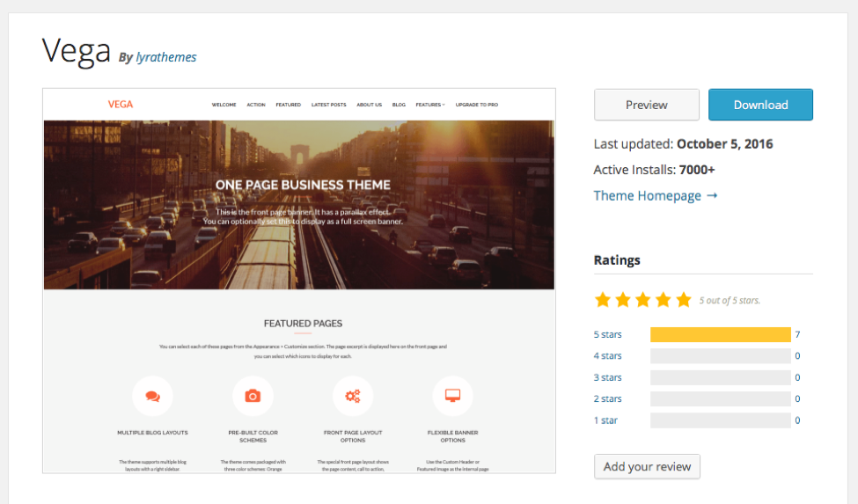Click the empty 4 stars rating bar
The image size is (858, 504).
tap(720, 356)
